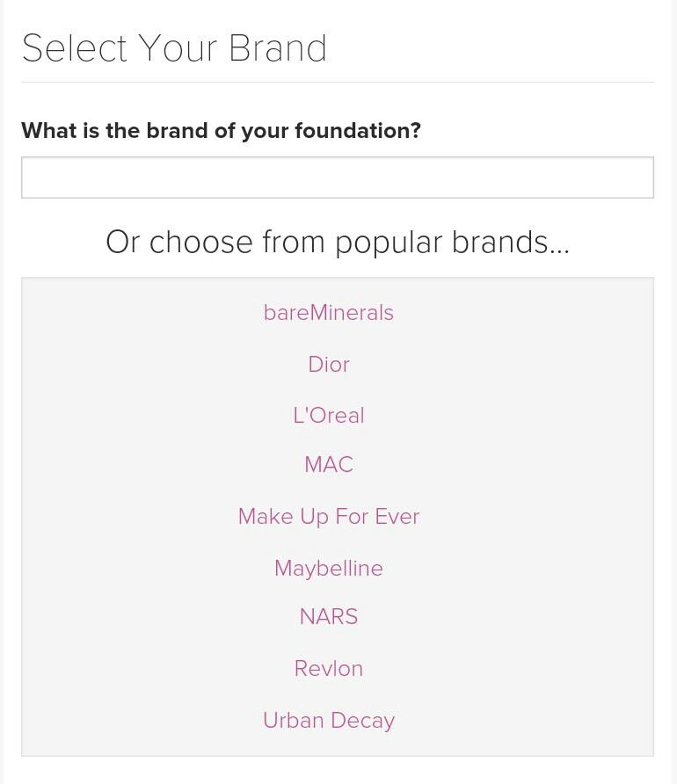Choose Maybelline from the brand list
The image size is (677, 784).
[329, 569]
